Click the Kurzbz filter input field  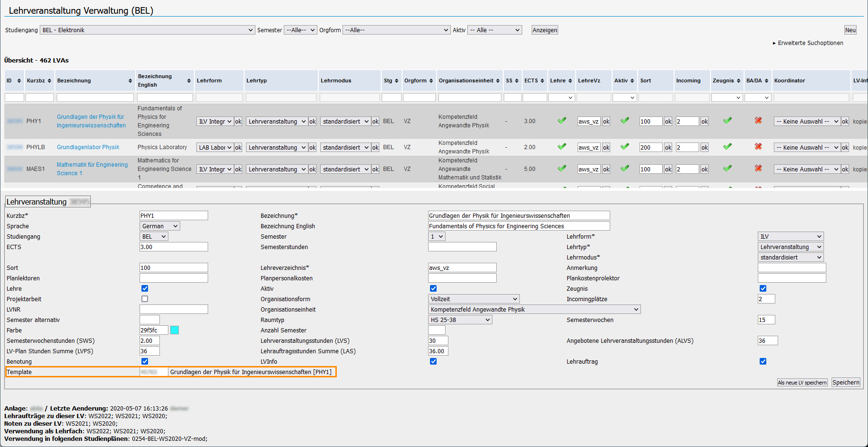click(40, 97)
